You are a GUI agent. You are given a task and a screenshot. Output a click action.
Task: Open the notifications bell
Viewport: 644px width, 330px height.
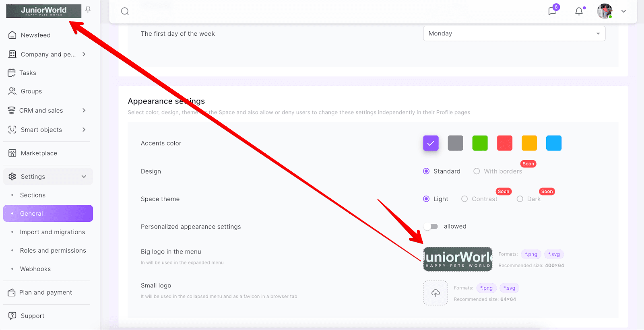coord(579,11)
